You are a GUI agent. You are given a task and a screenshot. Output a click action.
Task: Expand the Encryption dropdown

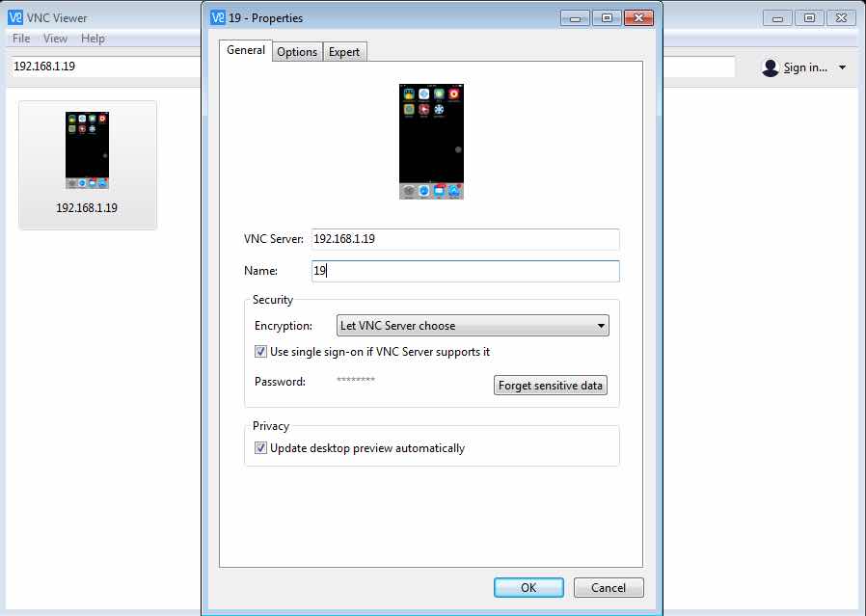(473, 326)
